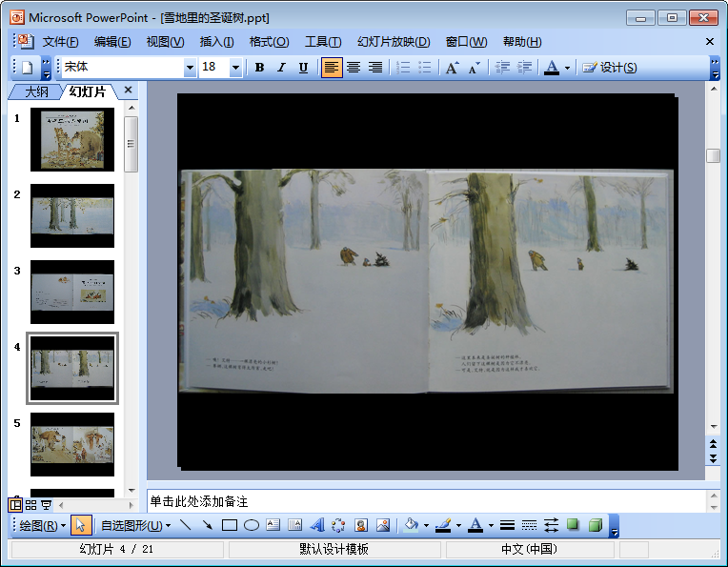Open the font name 宋体 dropdown
The width and height of the screenshot is (728, 567).
pyautogui.click(x=190, y=68)
